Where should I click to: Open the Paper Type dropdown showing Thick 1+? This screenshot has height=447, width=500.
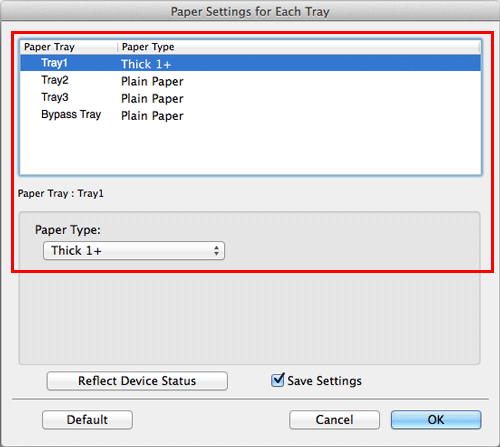(134, 251)
